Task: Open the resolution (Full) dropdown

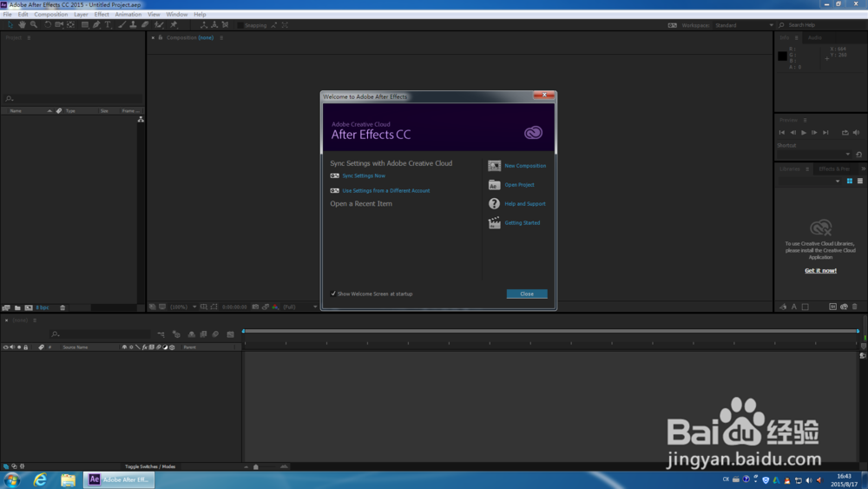Action: coord(300,307)
